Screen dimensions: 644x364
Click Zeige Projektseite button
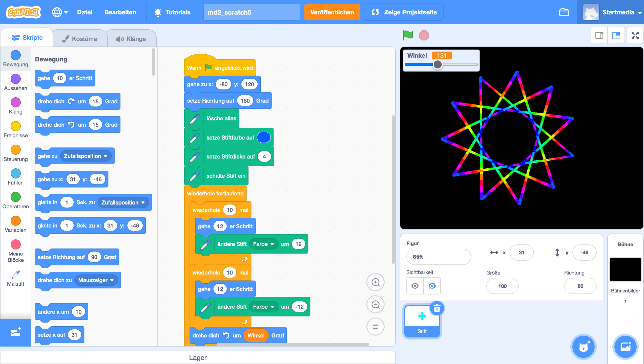[x=404, y=12]
